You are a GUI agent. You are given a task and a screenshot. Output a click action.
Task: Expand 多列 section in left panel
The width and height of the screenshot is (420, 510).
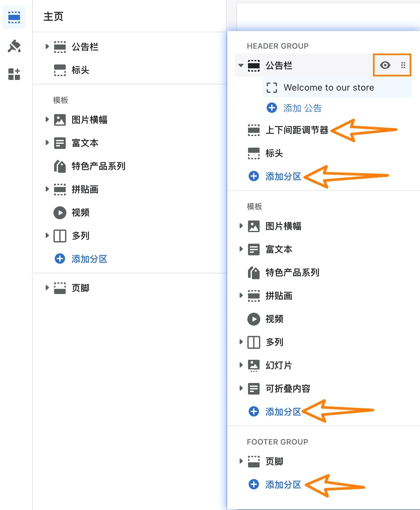coord(47,236)
